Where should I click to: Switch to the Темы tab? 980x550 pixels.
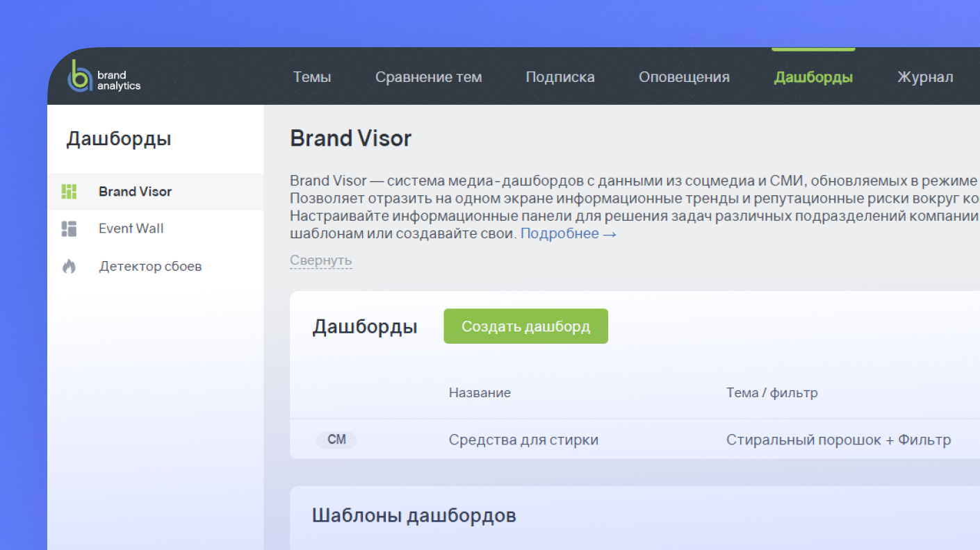click(x=312, y=77)
